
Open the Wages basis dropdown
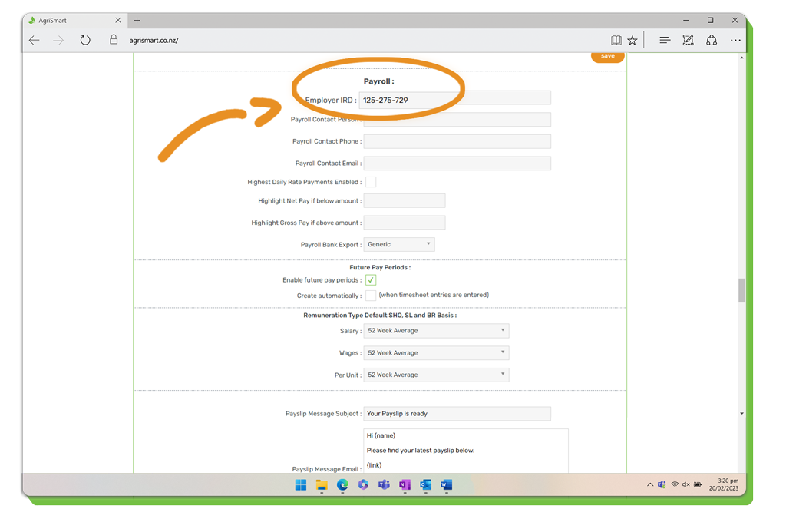(435, 353)
